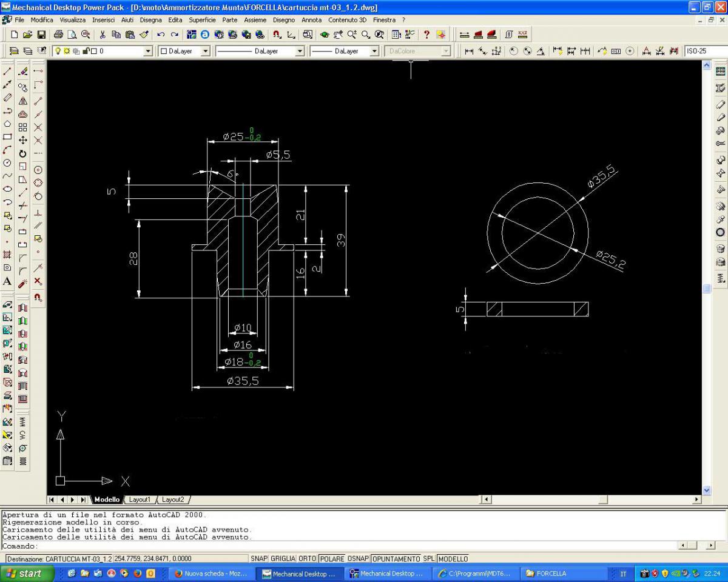
Task: Click the Redo arrow icon
Action: (x=175, y=35)
